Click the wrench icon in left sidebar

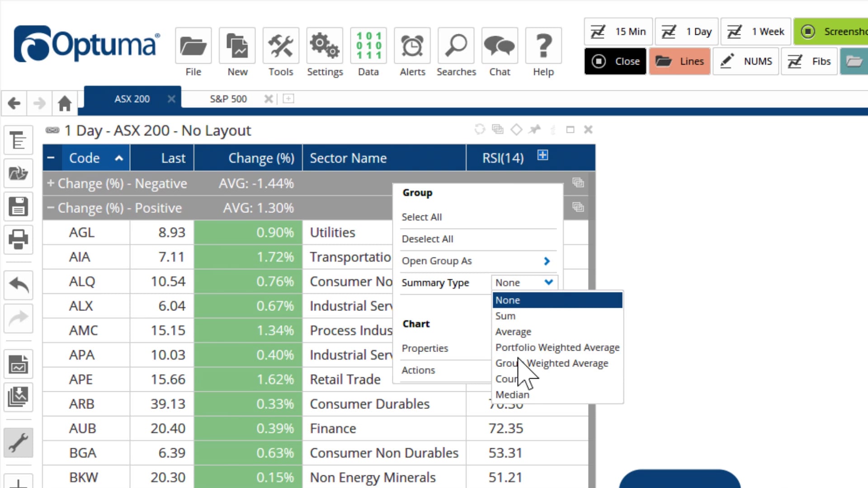coord(18,442)
